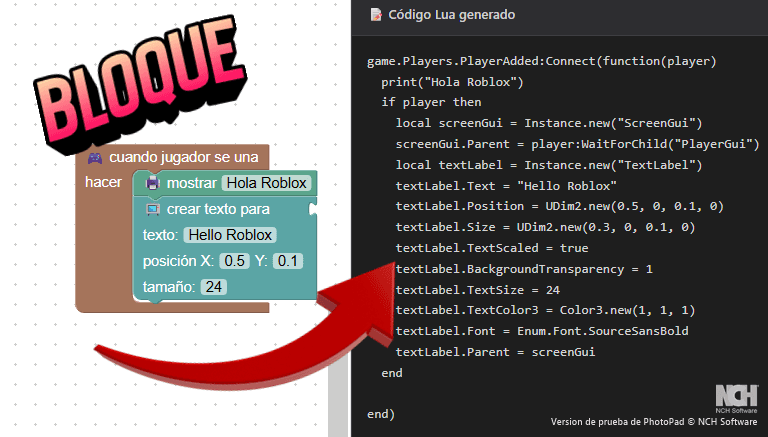The width and height of the screenshot is (768, 437).
Task: Click the textLabel.TextColor3 Color3.new line
Action: point(545,310)
